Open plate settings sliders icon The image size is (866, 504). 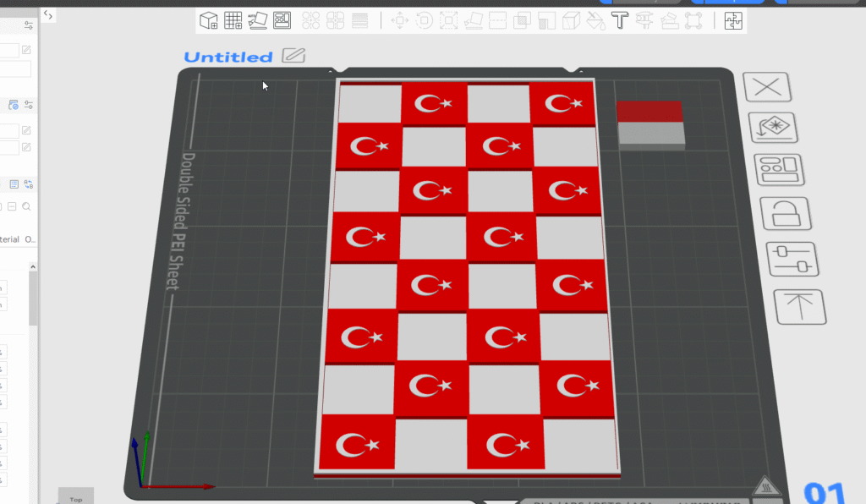[792, 260]
